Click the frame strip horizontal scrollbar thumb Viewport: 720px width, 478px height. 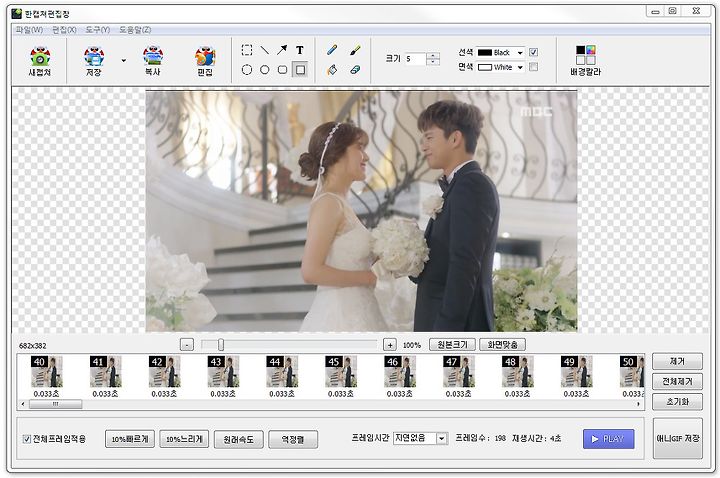click(56, 404)
